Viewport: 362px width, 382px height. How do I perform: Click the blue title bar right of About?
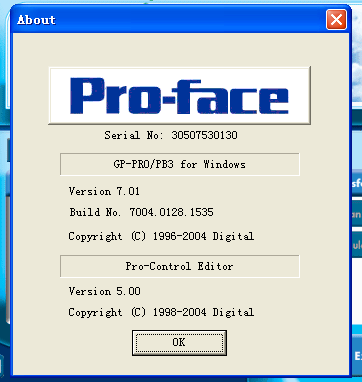point(190,20)
